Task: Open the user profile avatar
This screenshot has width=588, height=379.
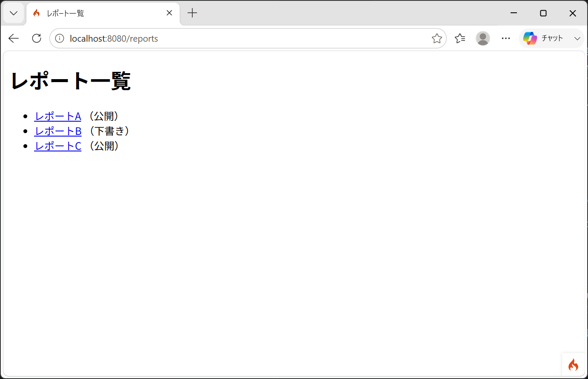Action: [x=482, y=38]
